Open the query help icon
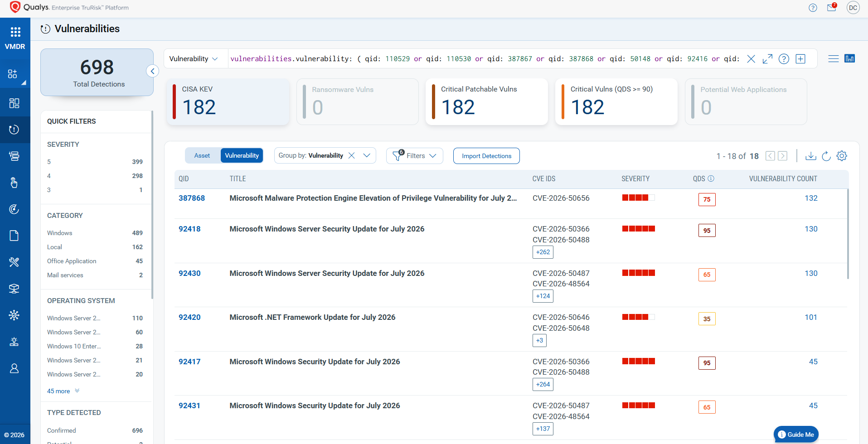The width and height of the screenshot is (868, 444). pyautogui.click(x=784, y=59)
